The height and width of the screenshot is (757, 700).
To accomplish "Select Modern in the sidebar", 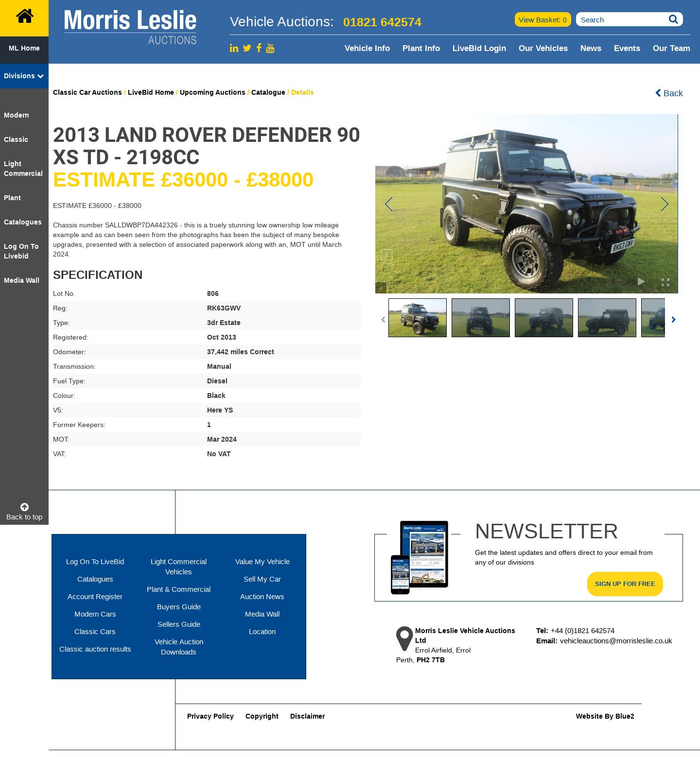I will point(17,115).
